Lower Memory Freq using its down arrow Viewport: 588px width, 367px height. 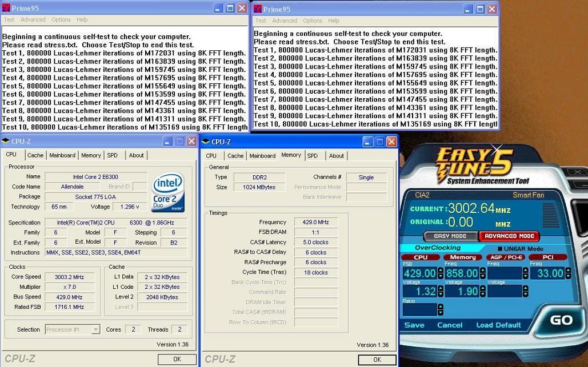pos(483,276)
